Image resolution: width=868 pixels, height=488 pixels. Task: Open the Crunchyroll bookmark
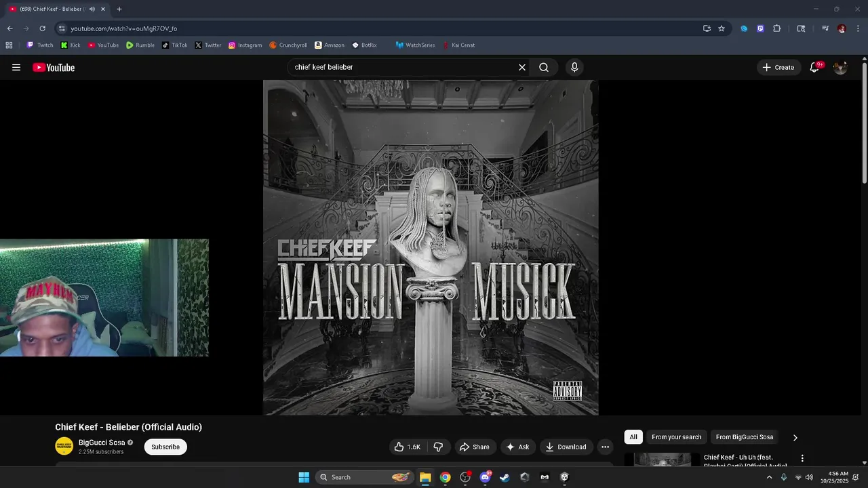[288, 45]
